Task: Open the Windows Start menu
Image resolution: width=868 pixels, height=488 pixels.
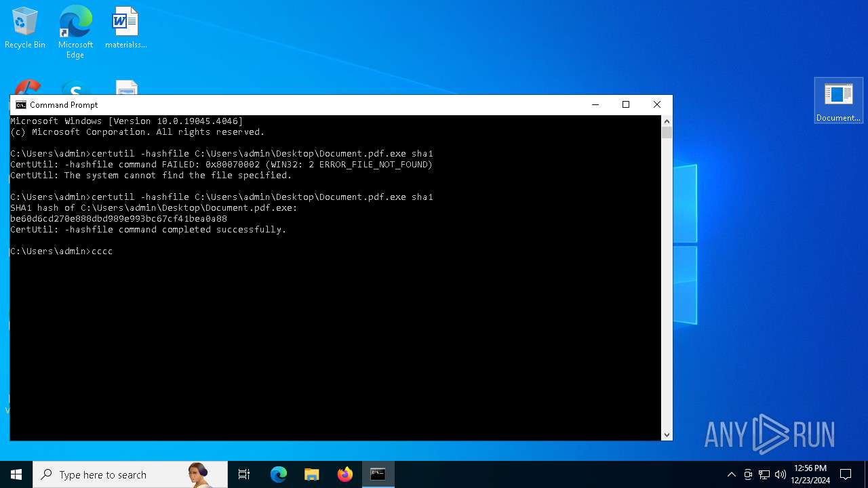Action: click(16, 474)
